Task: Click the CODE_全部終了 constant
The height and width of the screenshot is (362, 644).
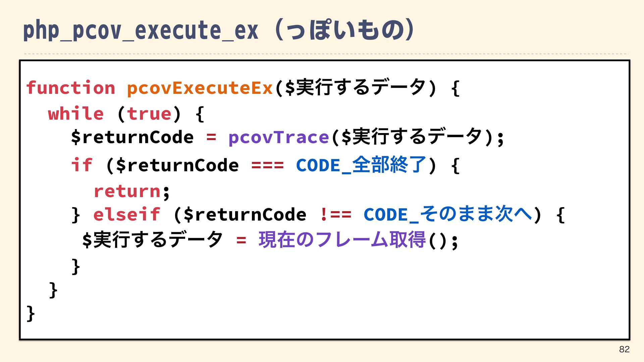Action: click(361, 165)
